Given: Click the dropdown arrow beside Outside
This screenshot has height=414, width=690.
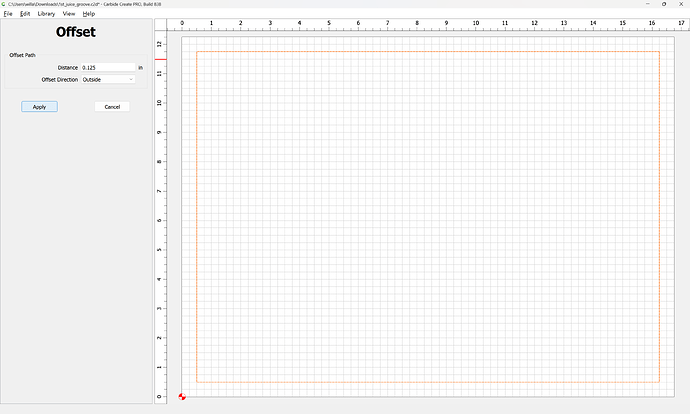Looking at the screenshot, I should coord(131,79).
